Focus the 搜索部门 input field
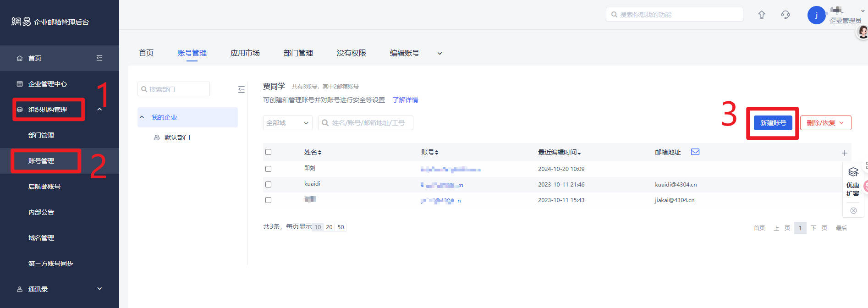Image resolution: width=868 pixels, height=308 pixels. click(174, 89)
